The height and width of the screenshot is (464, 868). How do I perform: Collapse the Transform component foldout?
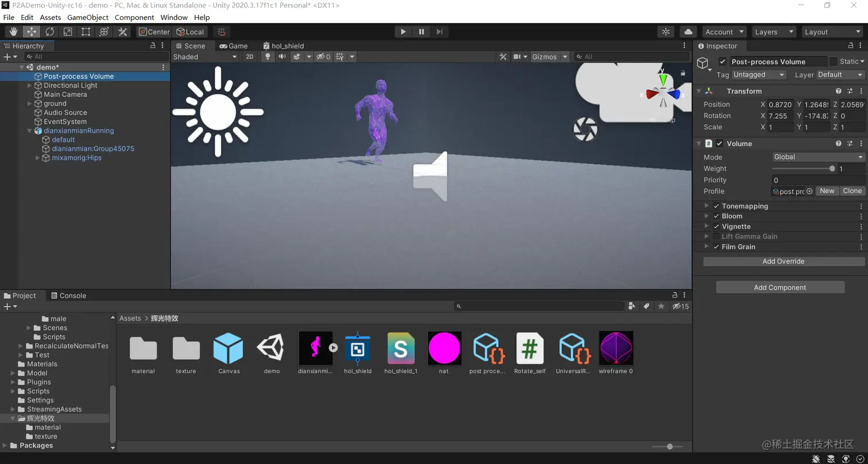point(699,91)
